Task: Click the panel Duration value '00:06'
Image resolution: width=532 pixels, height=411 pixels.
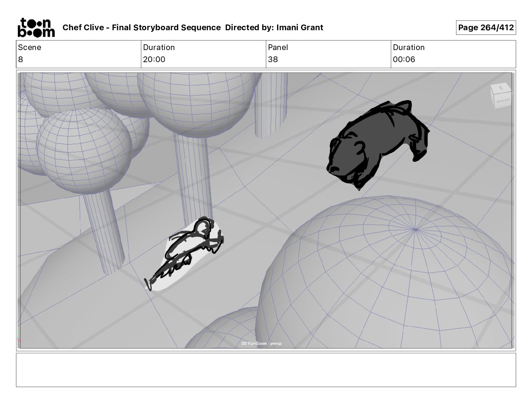Action: (404, 59)
